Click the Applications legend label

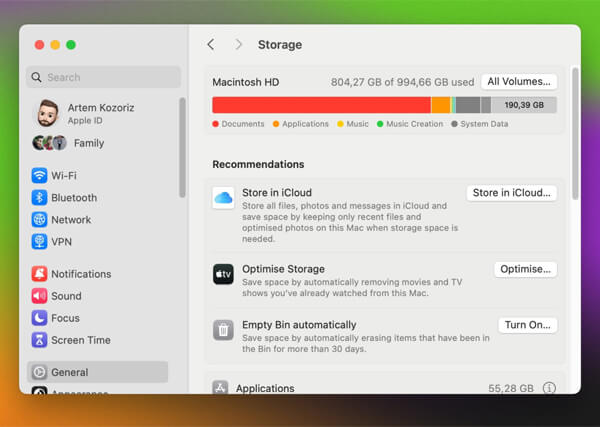pyautogui.click(x=305, y=124)
